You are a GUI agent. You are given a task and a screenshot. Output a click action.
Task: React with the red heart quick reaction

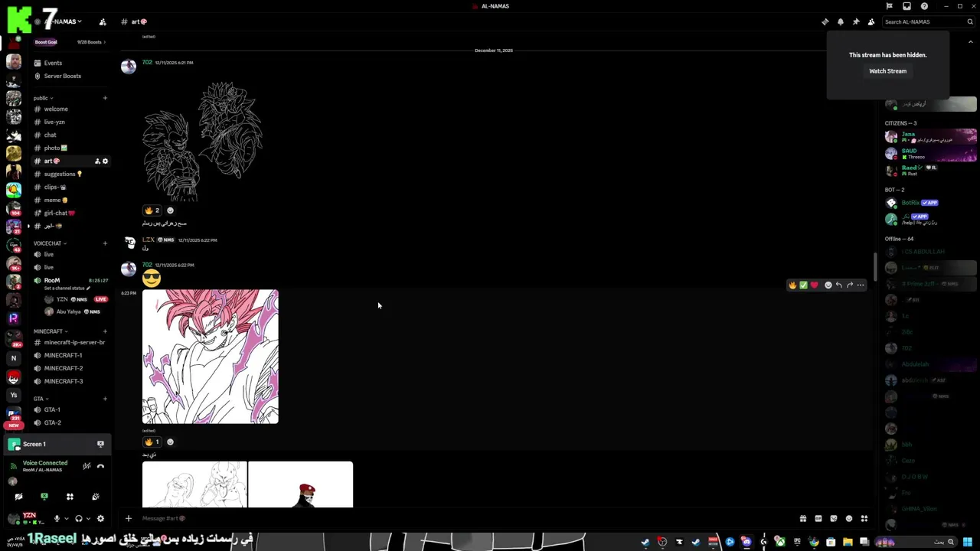tap(814, 285)
